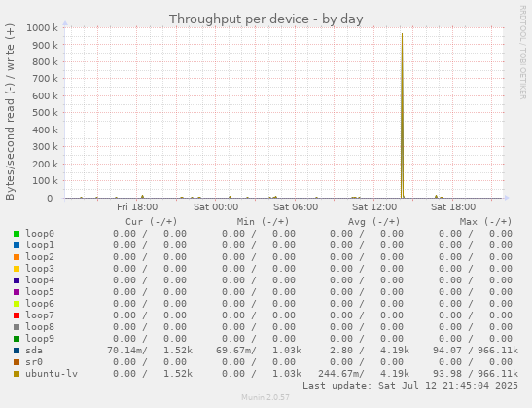Click the Sat 18:00 time axis label
This screenshot has width=532, height=408.
453,207
